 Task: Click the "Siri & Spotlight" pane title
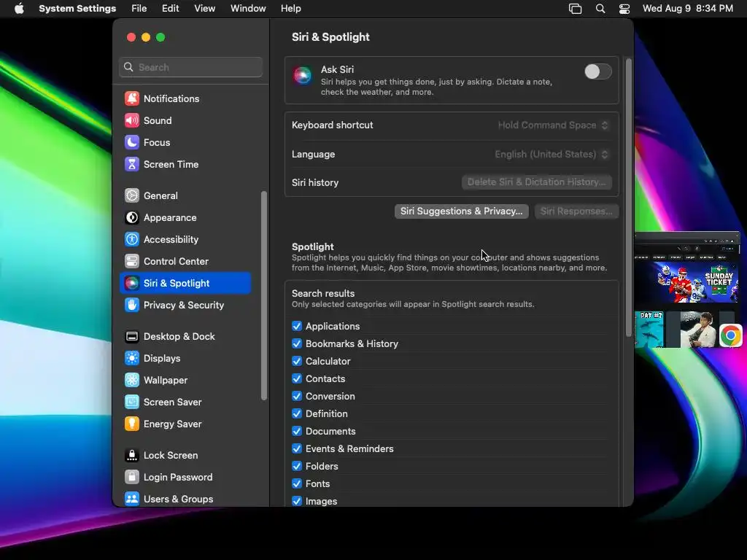point(330,37)
